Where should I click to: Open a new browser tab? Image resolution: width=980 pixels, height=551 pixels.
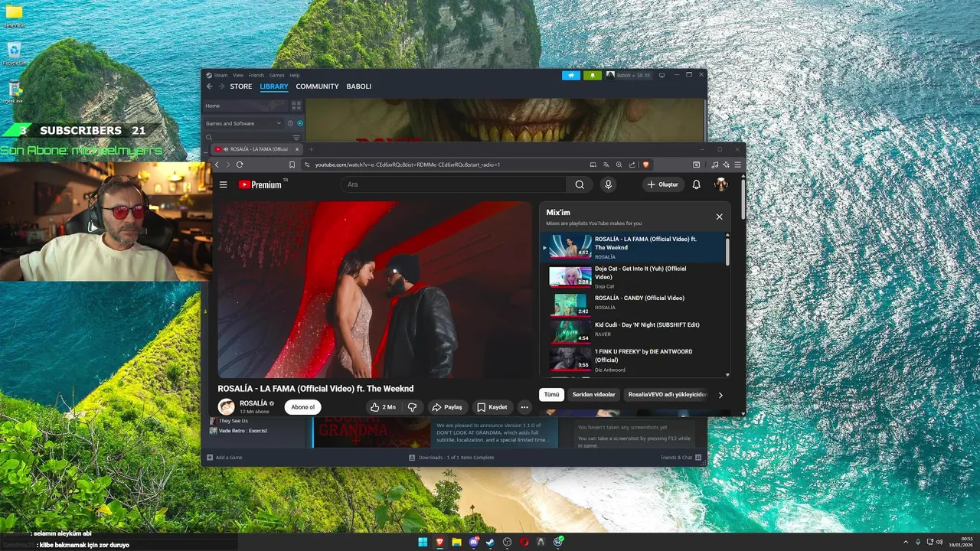point(311,149)
